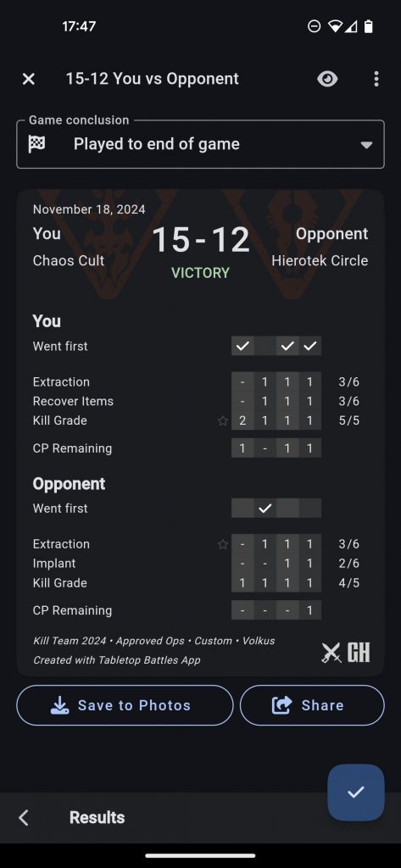This screenshot has width=401, height=868.
Task: Toggle opponent's checked 'Went first' box
Action: 265,509
